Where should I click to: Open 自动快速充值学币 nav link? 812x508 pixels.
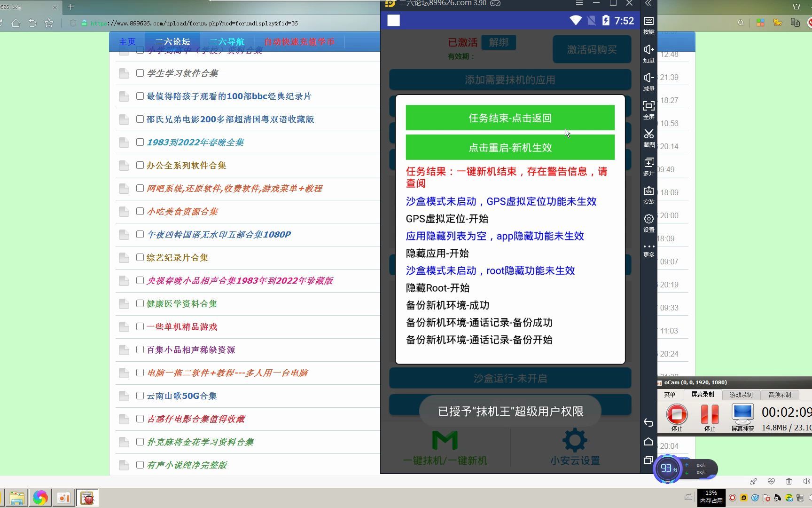[x=299, y=42]
